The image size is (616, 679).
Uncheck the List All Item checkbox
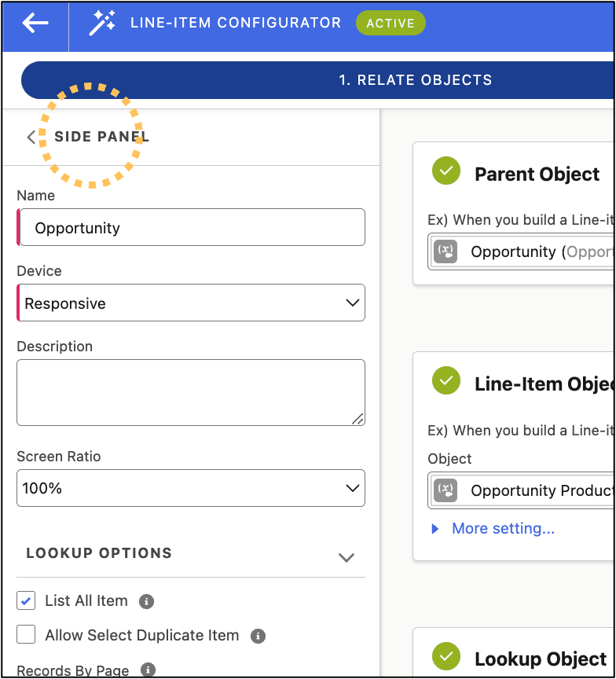click(26, 601)
